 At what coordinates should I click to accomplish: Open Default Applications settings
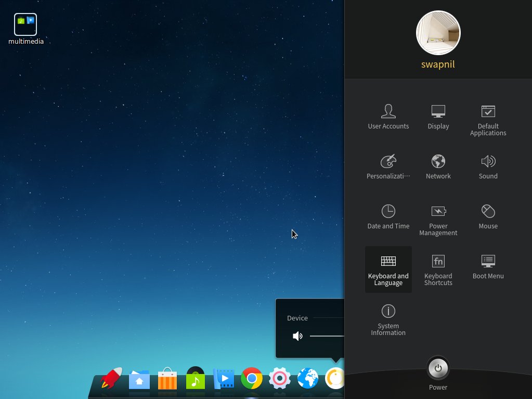point(488,120)
